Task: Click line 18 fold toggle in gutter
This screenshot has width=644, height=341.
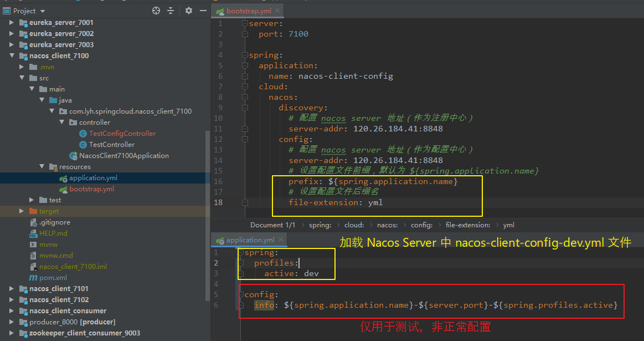Action: pyautogui.click(x=245, y=202)
